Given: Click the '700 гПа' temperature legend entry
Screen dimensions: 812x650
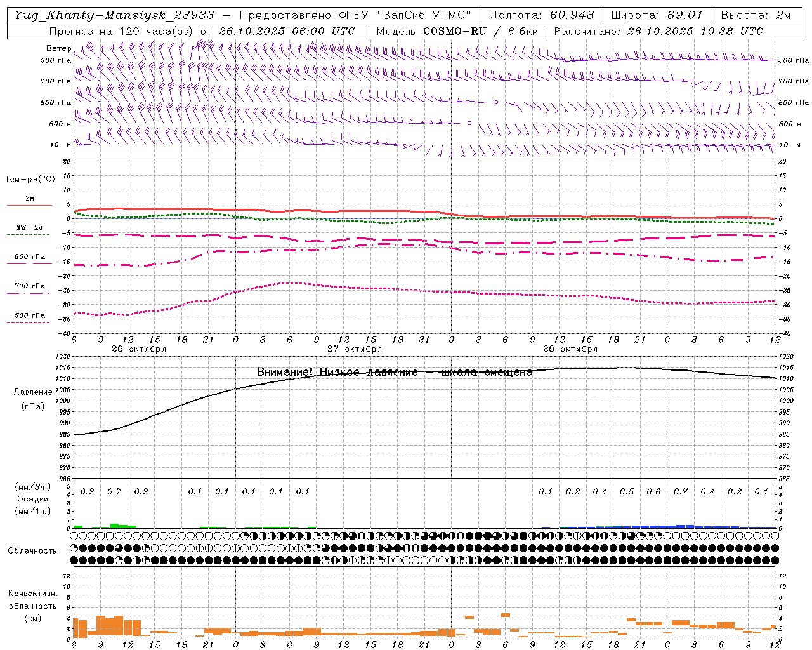Looking at the screenshot, I should coord(30,286).
